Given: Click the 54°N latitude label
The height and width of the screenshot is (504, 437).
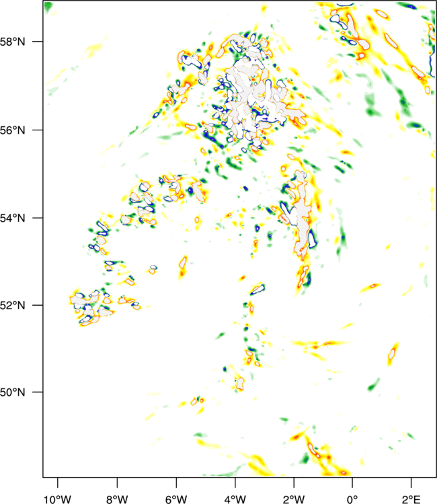Looking at the screenshot, I should pos(12,218).
